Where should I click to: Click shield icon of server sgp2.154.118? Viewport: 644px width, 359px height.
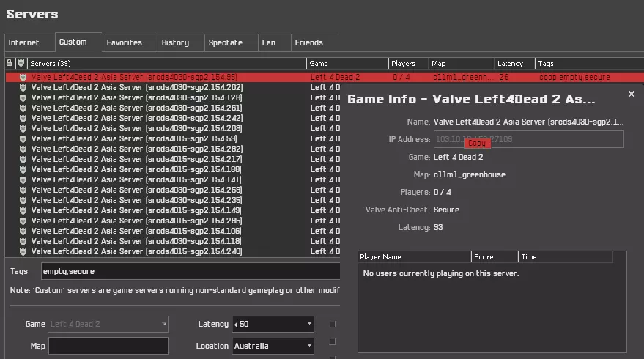[x=23, y=242]
